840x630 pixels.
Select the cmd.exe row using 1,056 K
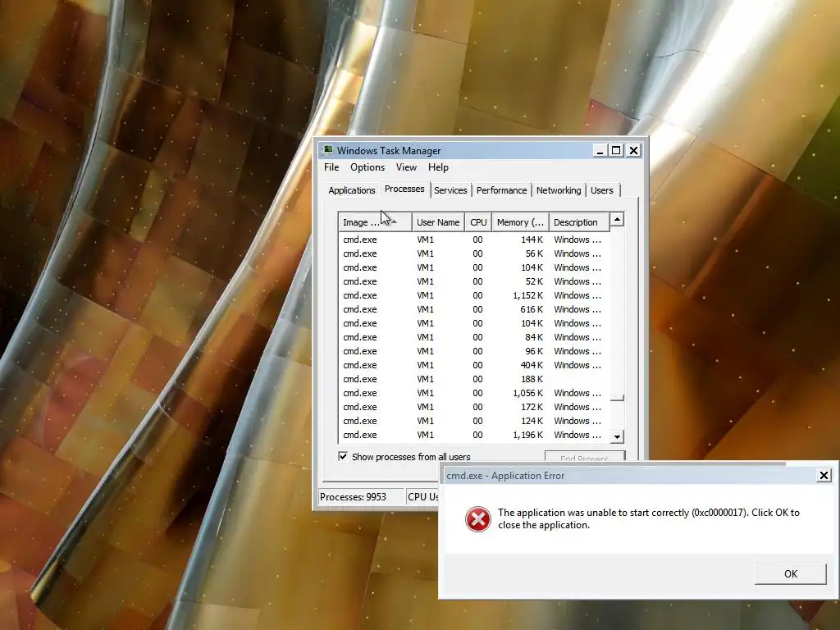click(x=473, y=393)
